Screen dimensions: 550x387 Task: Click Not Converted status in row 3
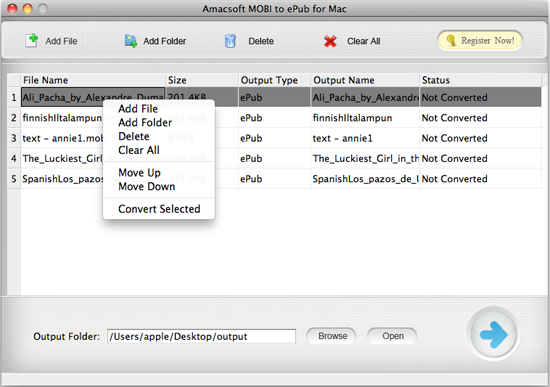pos(481,138)
